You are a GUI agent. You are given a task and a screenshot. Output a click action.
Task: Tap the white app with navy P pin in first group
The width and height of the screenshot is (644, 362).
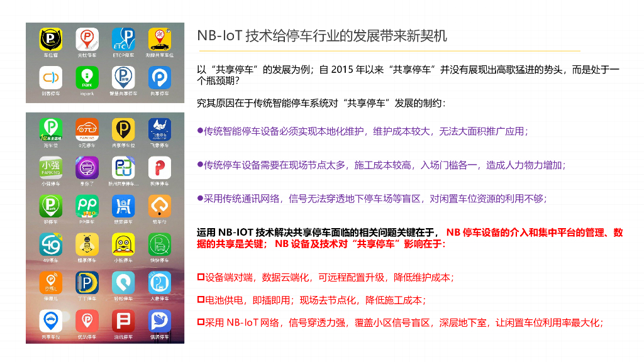pyautogui.click(x=123, y=77)
